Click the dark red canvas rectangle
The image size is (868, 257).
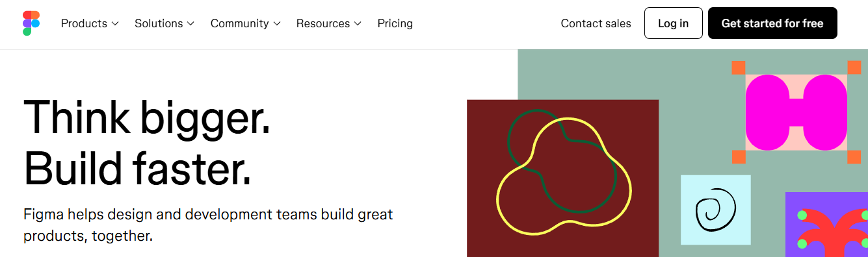click(x=562, y=178)
